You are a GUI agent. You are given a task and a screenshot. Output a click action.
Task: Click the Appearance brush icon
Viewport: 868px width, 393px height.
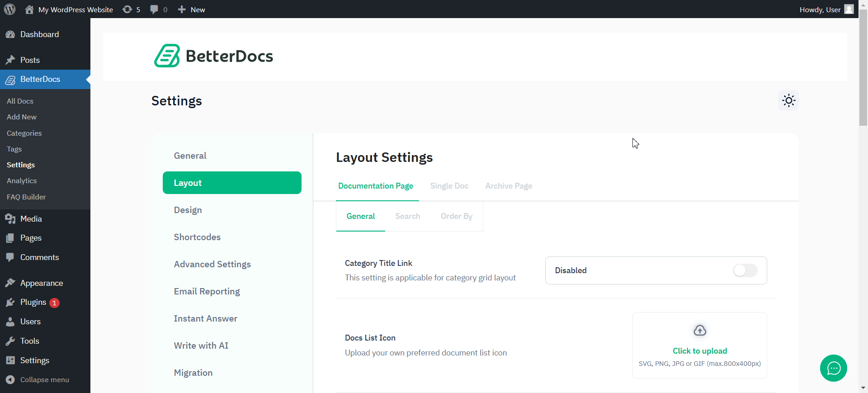[x=10, y=283]
